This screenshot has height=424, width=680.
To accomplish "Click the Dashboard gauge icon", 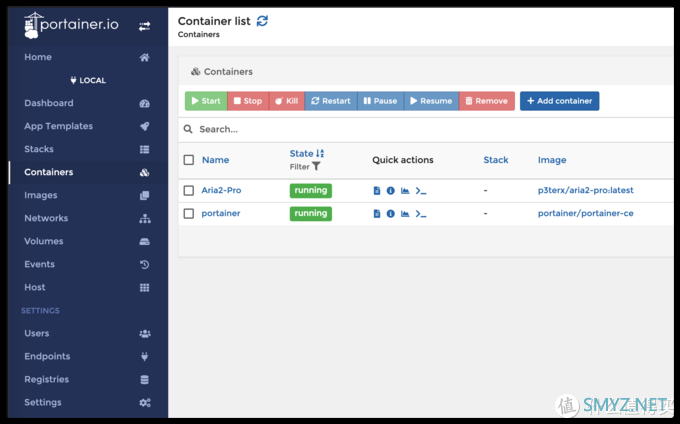I will [144, 104].
